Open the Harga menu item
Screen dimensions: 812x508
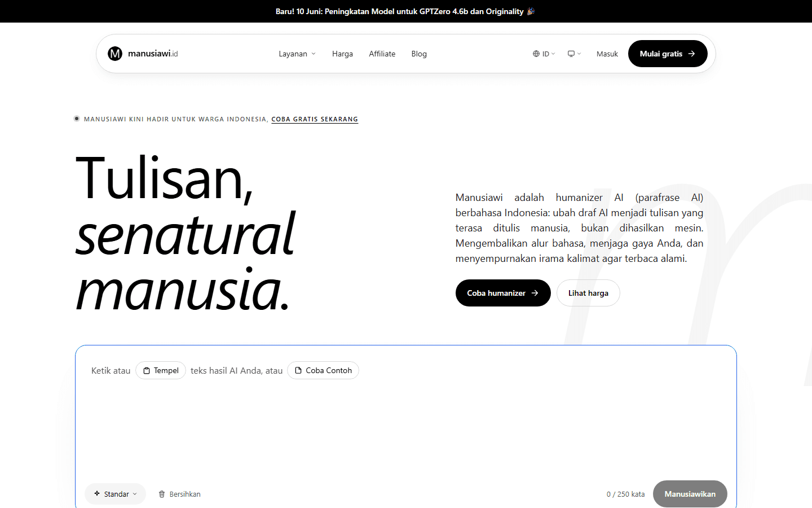(x=342, y=54)
